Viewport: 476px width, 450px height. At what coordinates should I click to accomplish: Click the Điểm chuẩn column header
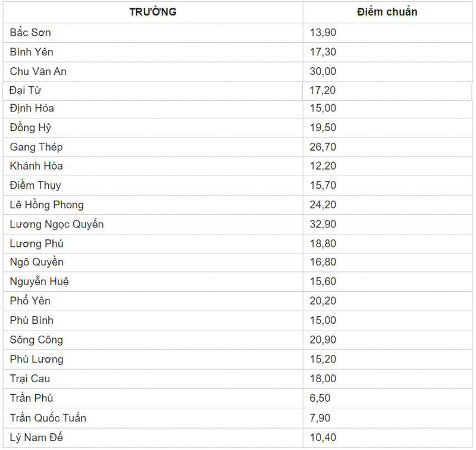[x=387, y=12]
